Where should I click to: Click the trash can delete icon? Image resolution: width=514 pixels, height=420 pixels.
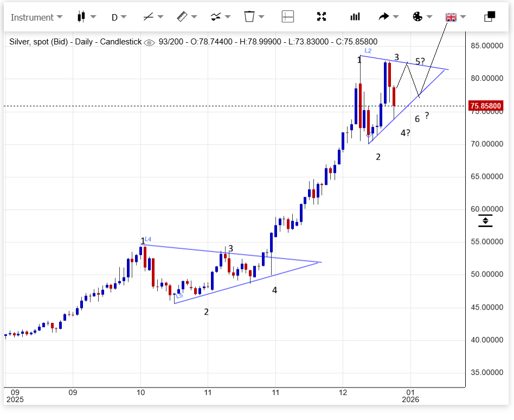[x=249, y=17]
